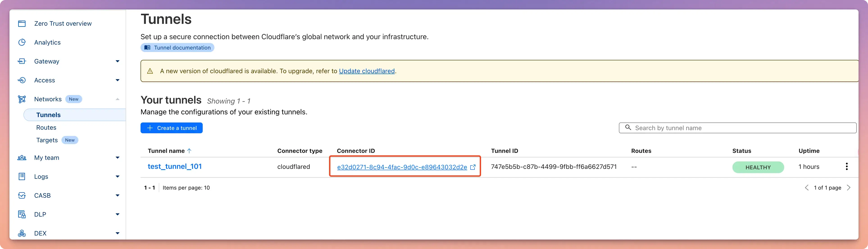The height and width of the screenshot is (249, 868).
Task: Click the external link icon beside Connector ID
Action: tap(473, 167)
